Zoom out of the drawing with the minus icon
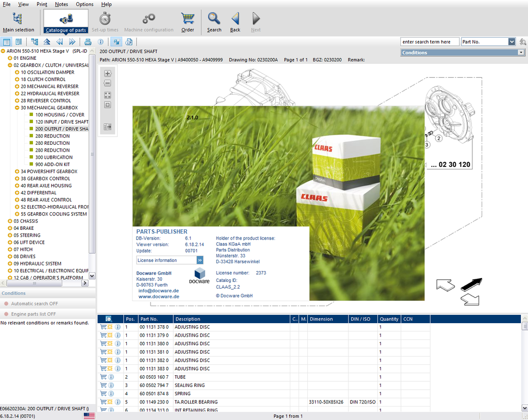The height and width of the screenshot is (420, 528). click(x=107, y=83)
